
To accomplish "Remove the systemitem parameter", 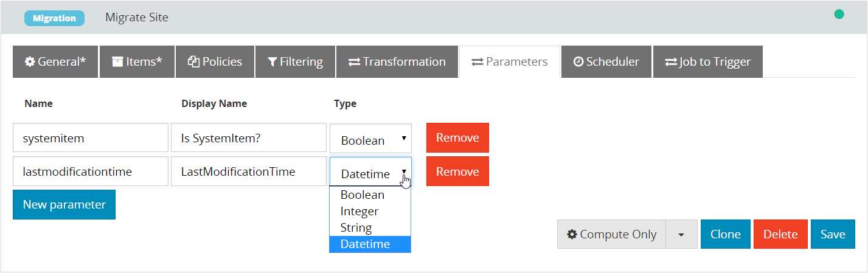I will coord(457,137).
